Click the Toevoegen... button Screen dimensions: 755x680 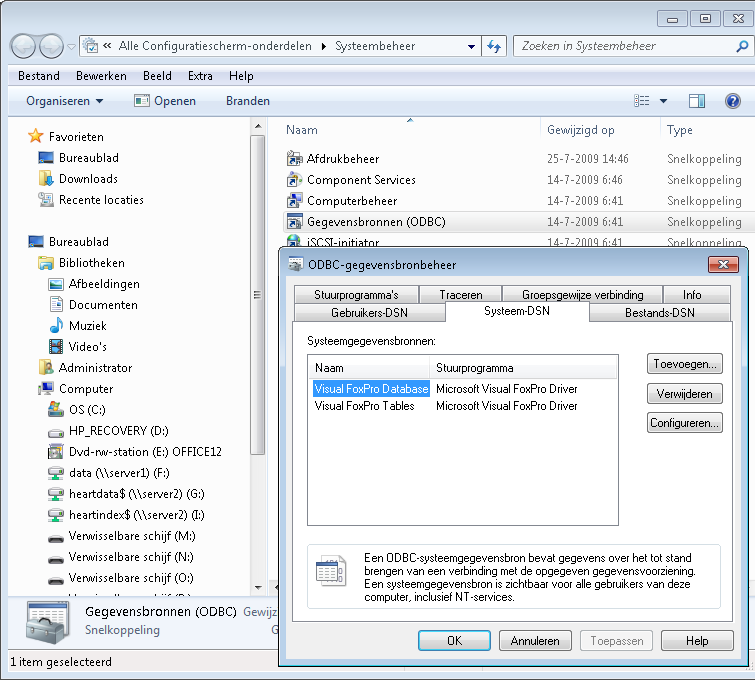(685, 364)
